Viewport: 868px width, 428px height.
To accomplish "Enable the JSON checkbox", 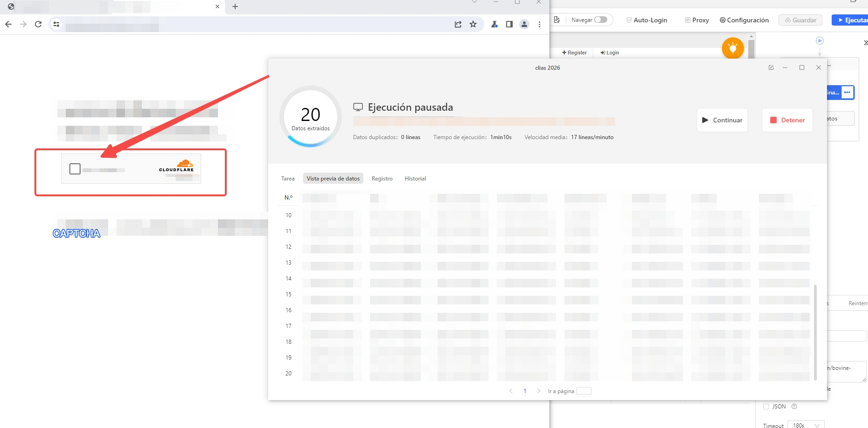I will coord(766,407).
